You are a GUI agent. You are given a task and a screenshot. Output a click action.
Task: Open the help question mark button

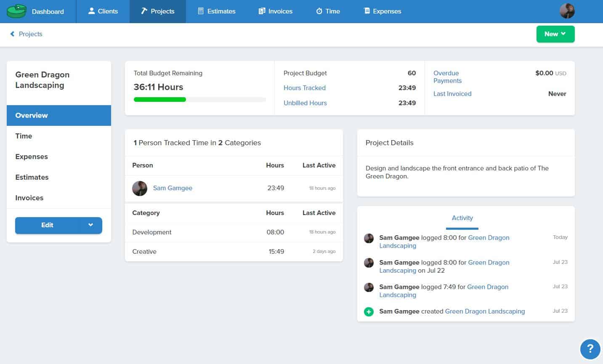pyautogui.click(x=590, y=349)
